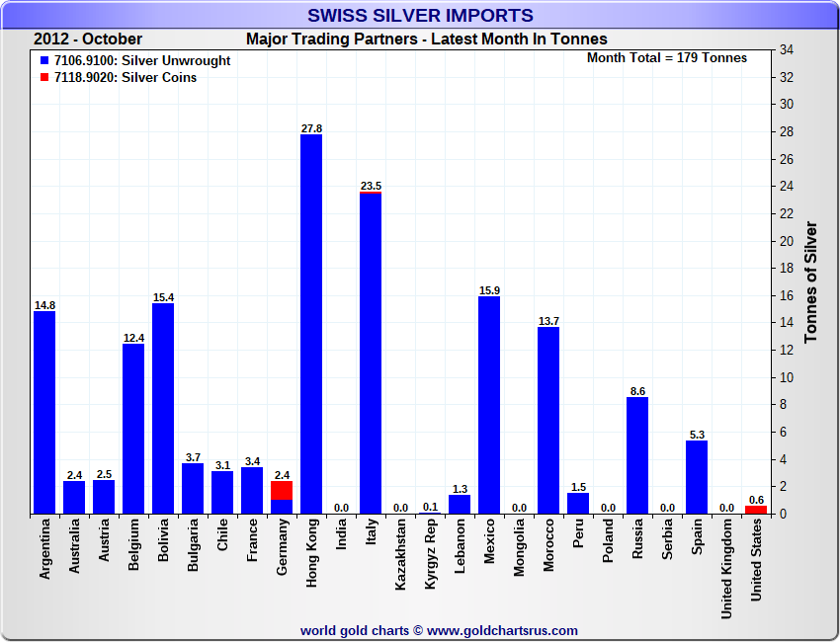Click the Hong Kong bar in chart
This screenshot has height=642, width=840.
pos(311,326)
